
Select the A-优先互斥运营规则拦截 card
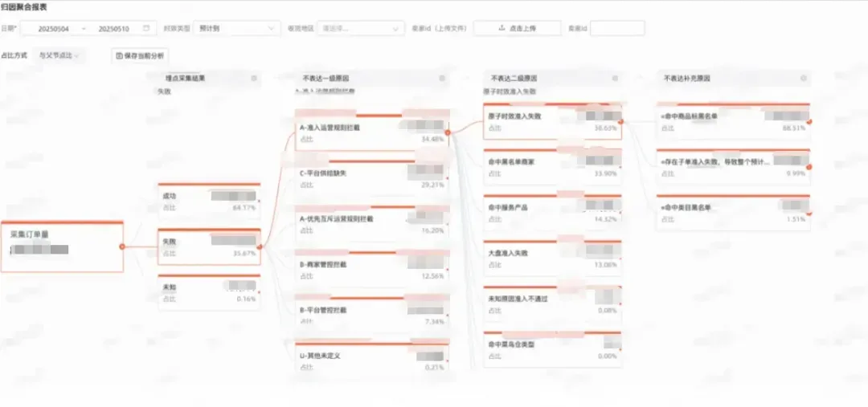(x=371, y=225)
